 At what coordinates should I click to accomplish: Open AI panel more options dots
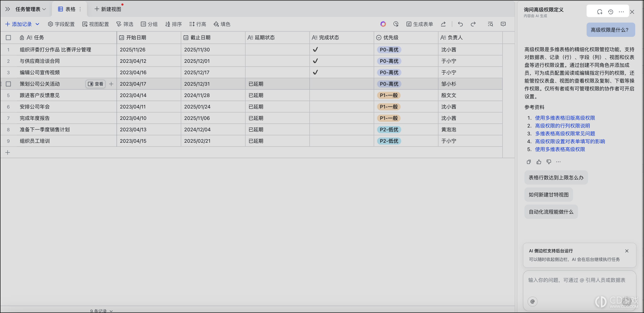[621, 12]
